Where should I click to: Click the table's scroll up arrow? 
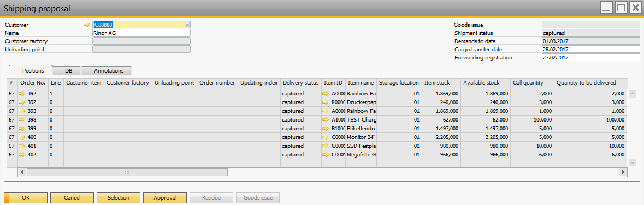coord(633,94)
